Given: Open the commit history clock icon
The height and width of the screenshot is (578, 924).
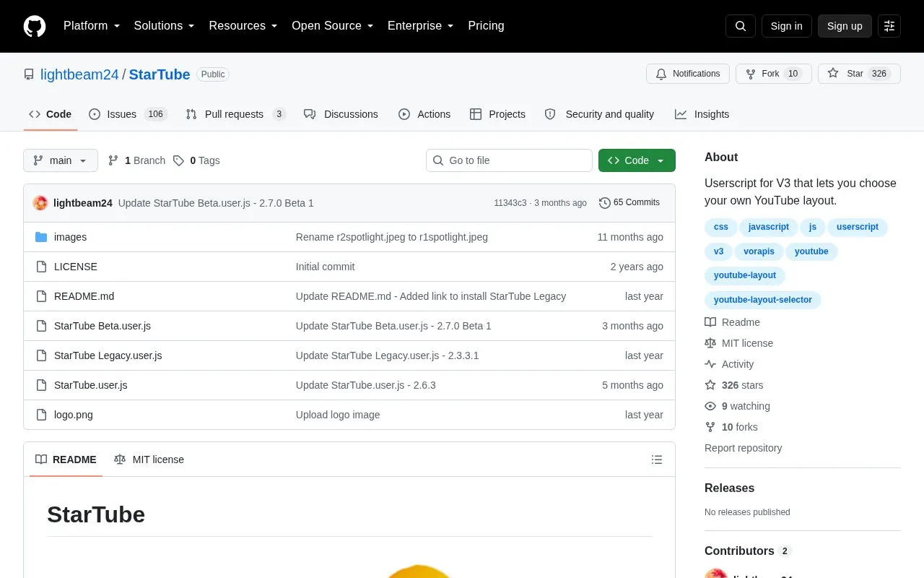Looking at the screenshot, I should coord(605,203).
